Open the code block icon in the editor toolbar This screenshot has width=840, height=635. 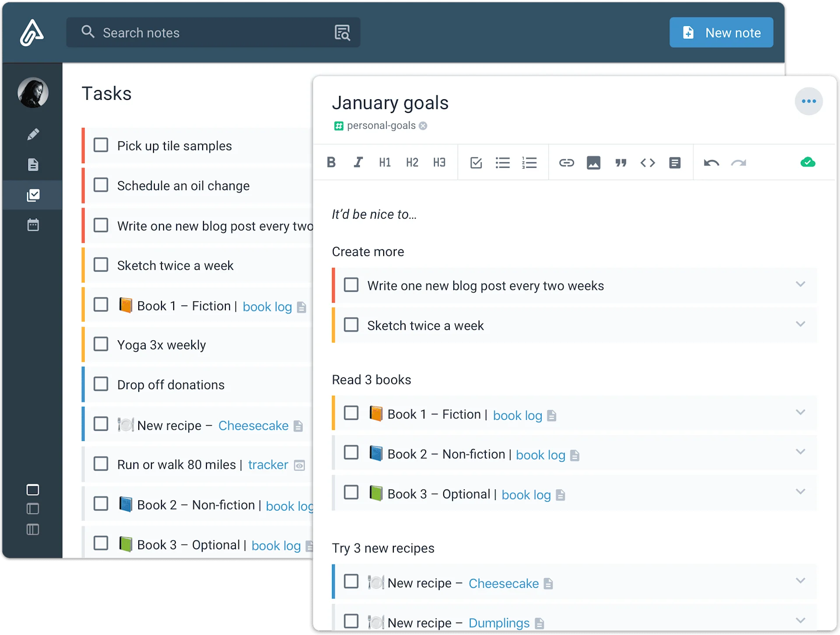point(648,162)
